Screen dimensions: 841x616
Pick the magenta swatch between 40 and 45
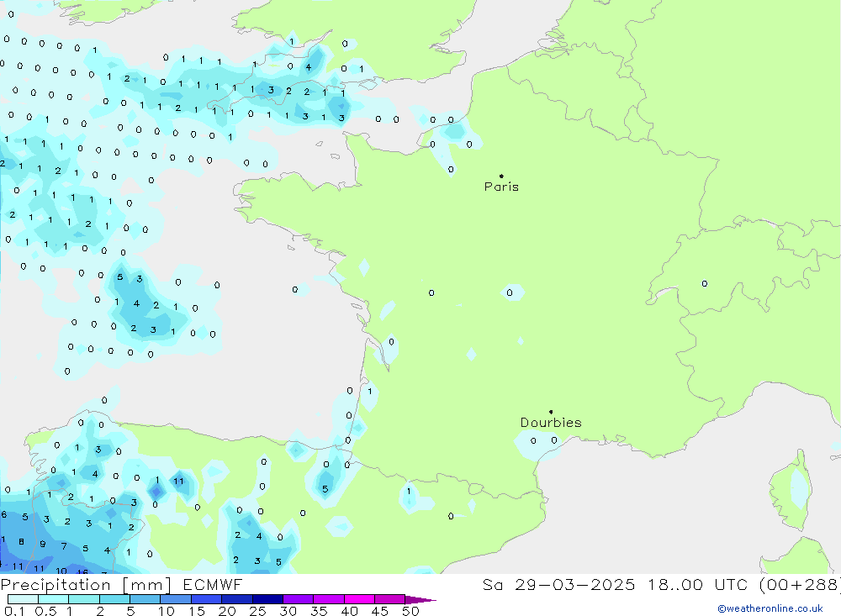359,599
